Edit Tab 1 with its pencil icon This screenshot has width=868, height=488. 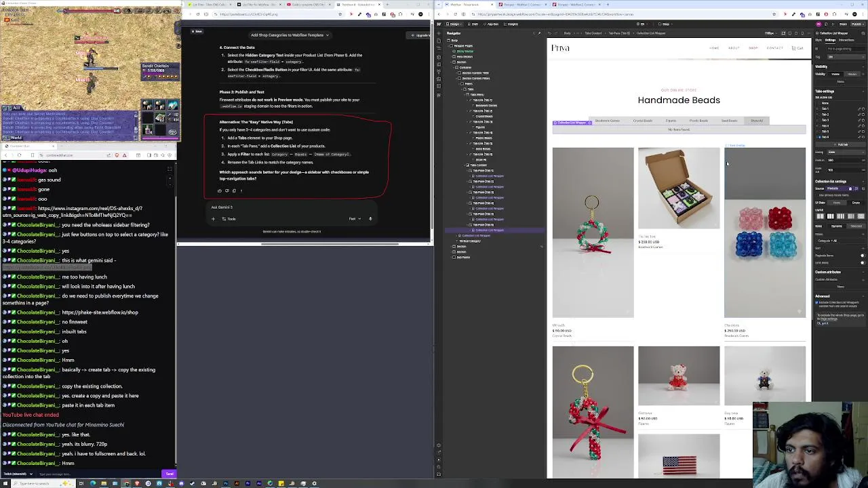coord(859,108)
